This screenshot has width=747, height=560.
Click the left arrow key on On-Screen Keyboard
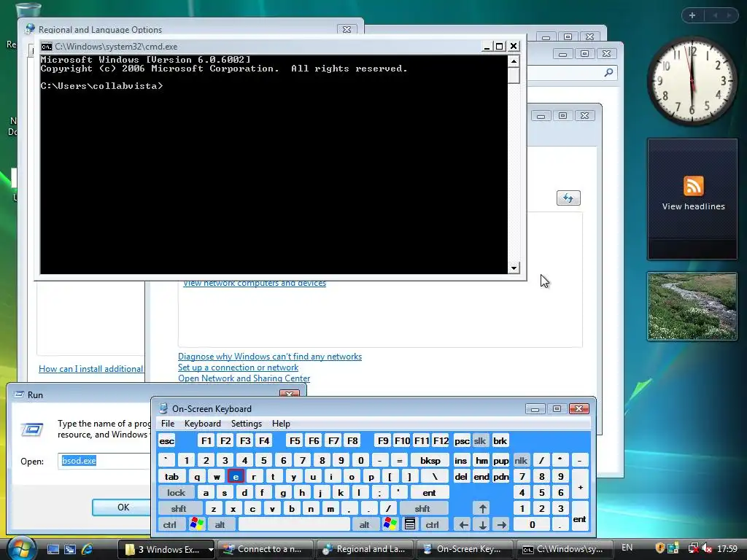(x=463, y=525)
